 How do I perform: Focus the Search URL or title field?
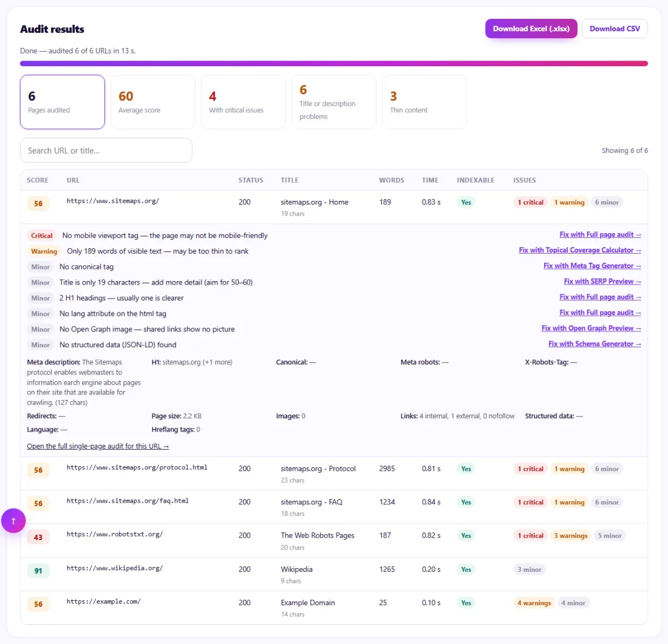click(x=106, y=151)
